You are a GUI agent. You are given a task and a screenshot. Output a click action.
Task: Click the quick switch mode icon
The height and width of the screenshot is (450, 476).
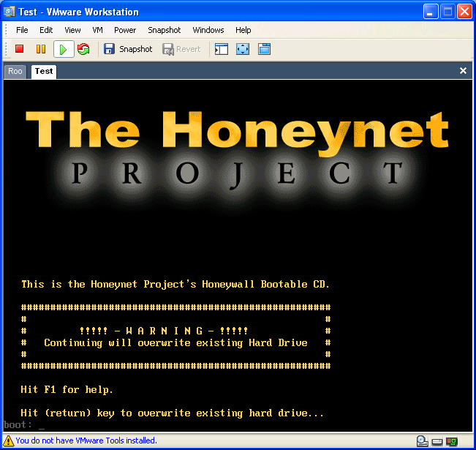264,49
